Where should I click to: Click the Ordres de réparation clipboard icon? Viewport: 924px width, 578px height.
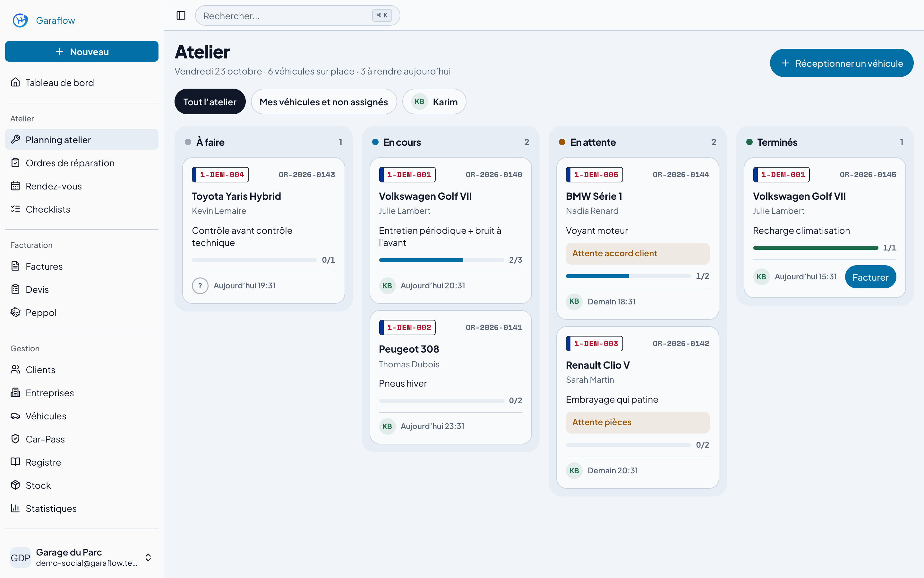(15, 163)
